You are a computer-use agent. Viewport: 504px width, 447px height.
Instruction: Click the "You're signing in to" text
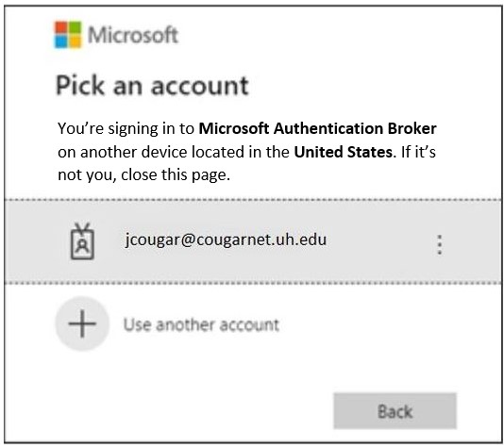coord(126,129)
